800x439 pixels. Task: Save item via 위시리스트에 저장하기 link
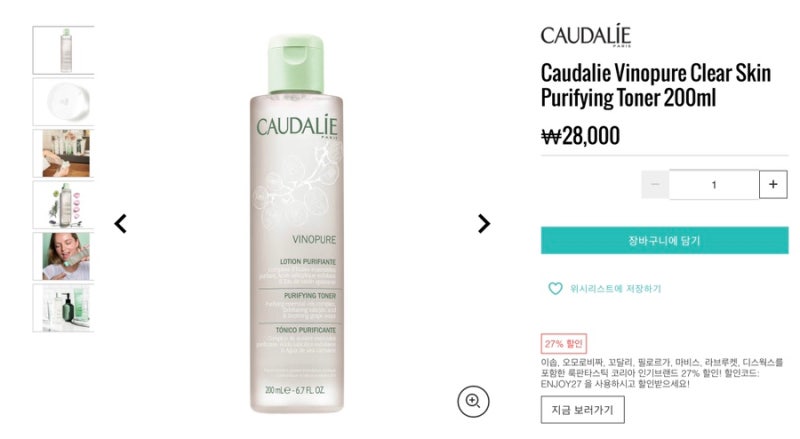click(x=615, y=289)
